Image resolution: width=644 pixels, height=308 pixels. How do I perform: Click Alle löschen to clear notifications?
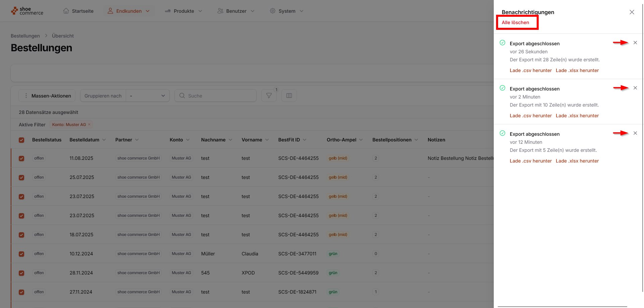pyautogui.click(x=515, y=22)
